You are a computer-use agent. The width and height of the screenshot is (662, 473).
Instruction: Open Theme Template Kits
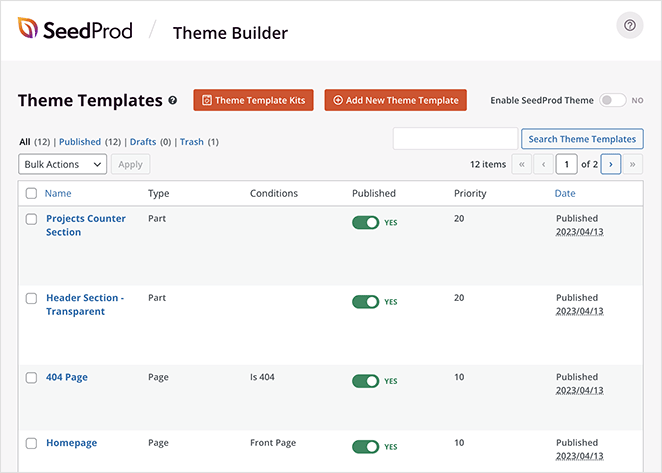click(253, 100)
